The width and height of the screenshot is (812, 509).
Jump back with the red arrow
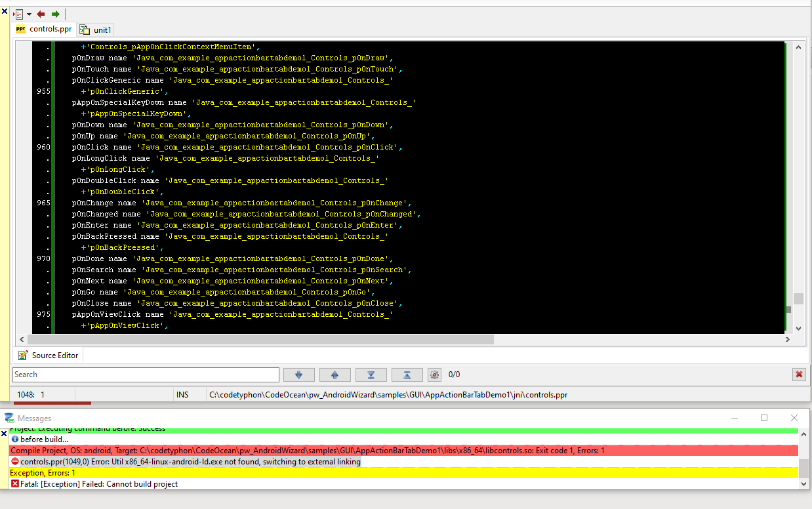point(41,14)
